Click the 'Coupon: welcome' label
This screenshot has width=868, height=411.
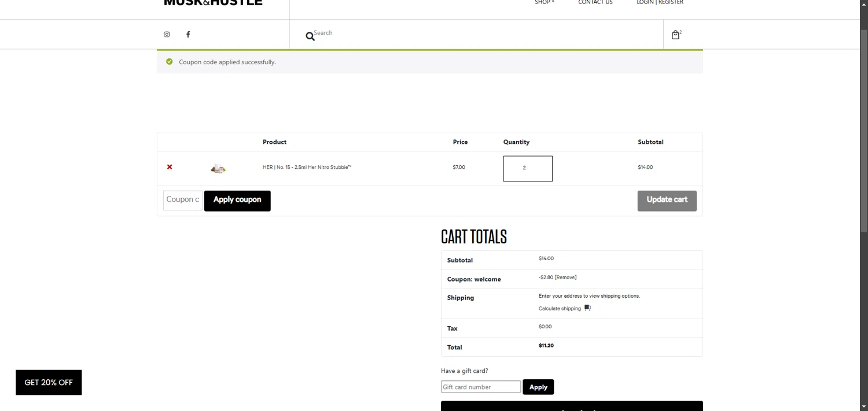tap(474, 279)
